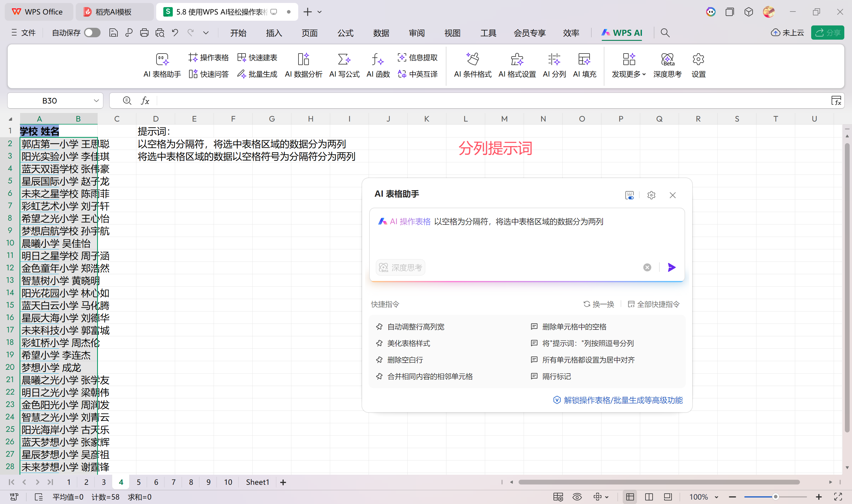
Task: Select sheet tab 5
Action: click(138, 482)
